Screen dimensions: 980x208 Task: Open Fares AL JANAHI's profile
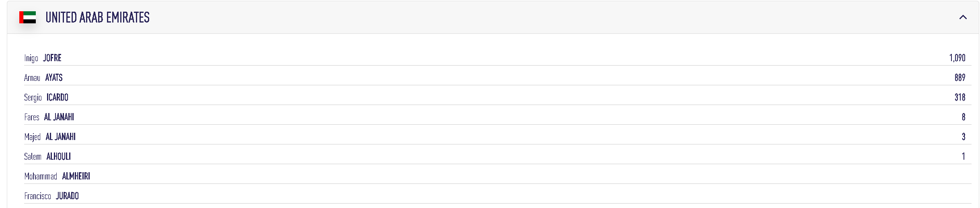tap(49, 117)
